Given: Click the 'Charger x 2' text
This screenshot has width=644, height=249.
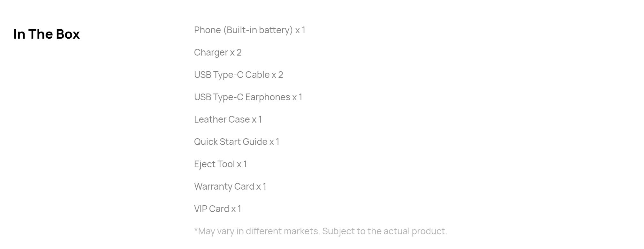Looking at the screenshot, I should 218,53.
